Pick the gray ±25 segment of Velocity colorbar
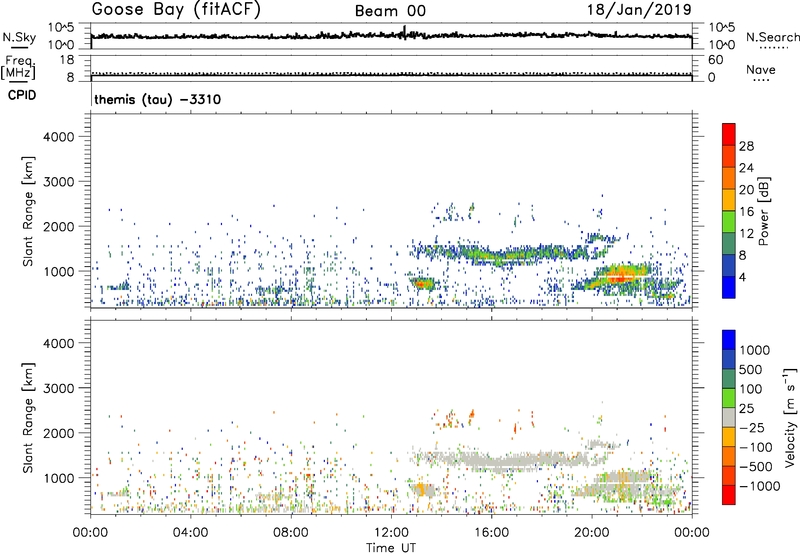This screenshot has height=554, width=800. (x=729, y=417)
